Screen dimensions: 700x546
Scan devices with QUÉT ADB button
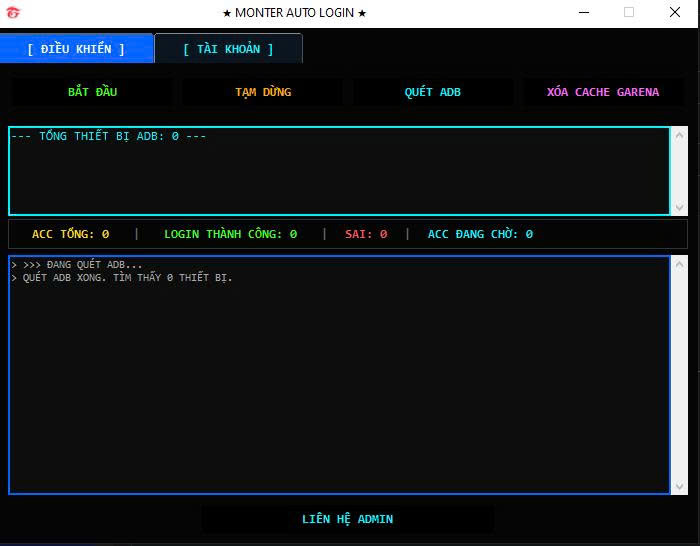[433, 92]
